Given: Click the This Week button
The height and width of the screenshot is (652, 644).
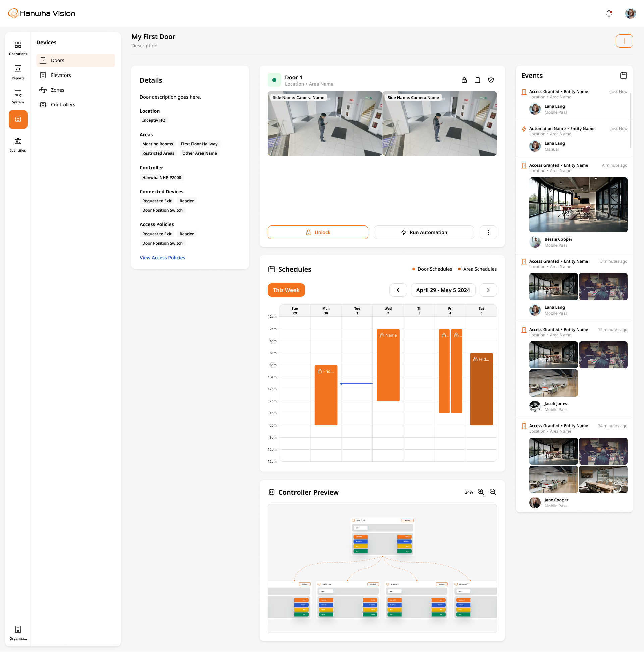Looking at the screenshot, I should (x=286, y=290).
